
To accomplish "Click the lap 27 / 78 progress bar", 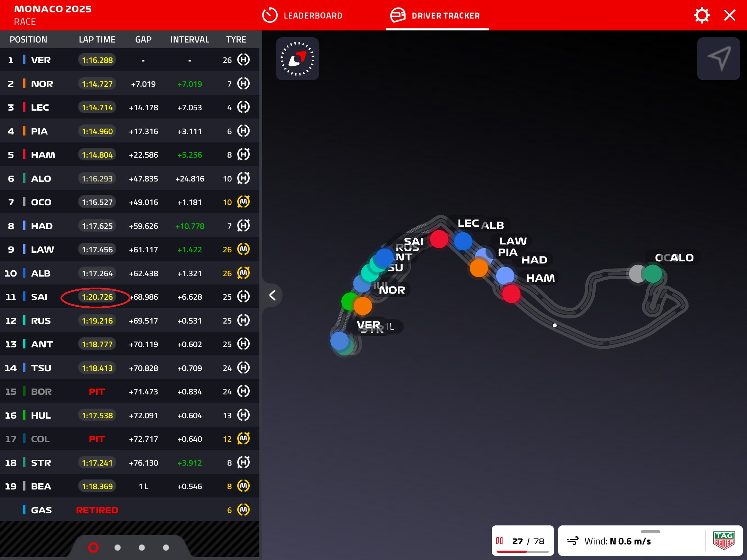I will [523, 552].
